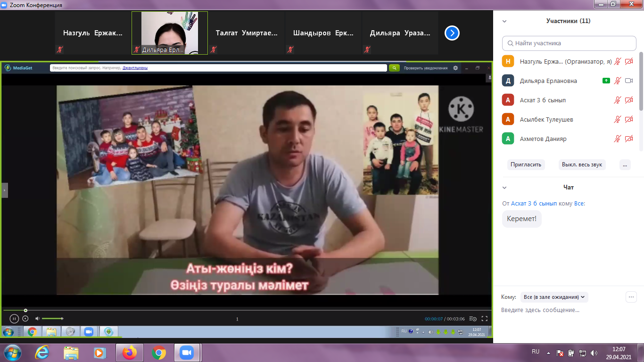
Task: Click the Пригласить button
Action: pos(527,165)
